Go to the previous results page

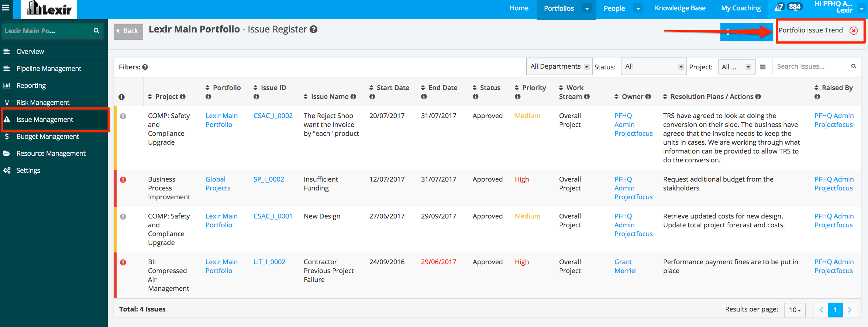(x=821, y=310)
